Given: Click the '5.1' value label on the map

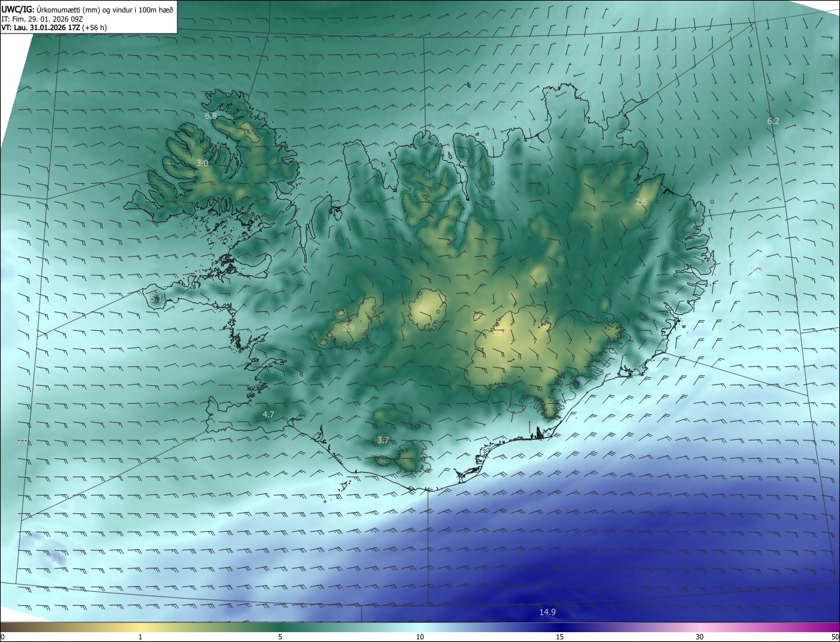Looking at the screenshot, I should (156, 299).
